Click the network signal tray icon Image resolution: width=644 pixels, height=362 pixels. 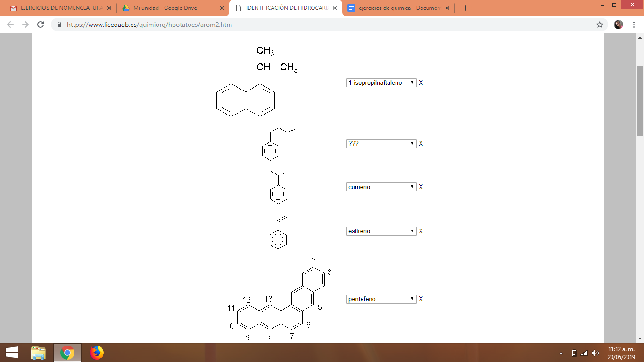tap(584, 353)
